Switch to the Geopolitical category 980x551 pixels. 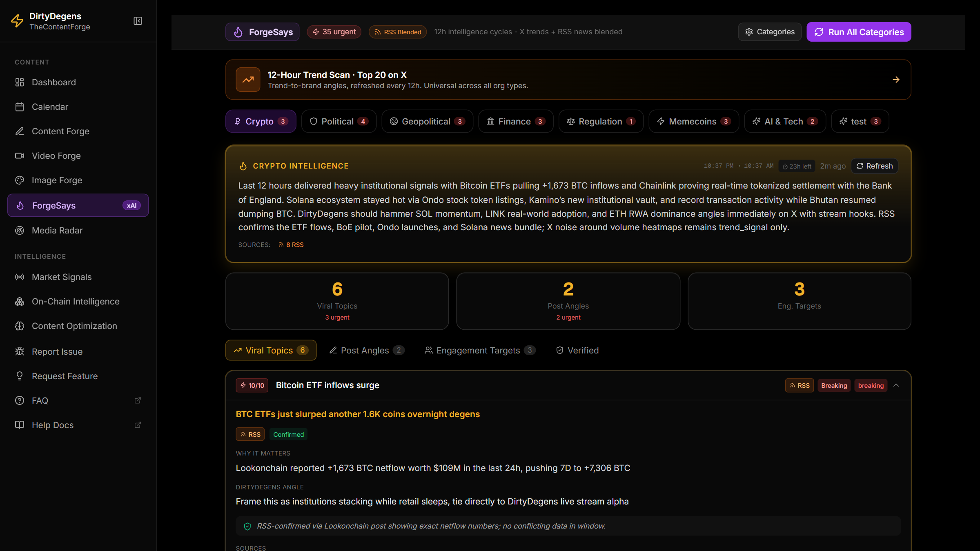coord(428,121)
